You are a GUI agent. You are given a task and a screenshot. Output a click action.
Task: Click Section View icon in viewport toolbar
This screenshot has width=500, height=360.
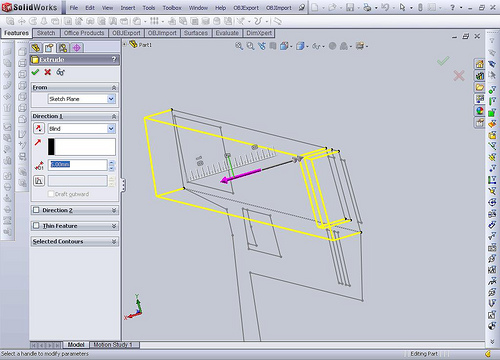tap(273, 46)
